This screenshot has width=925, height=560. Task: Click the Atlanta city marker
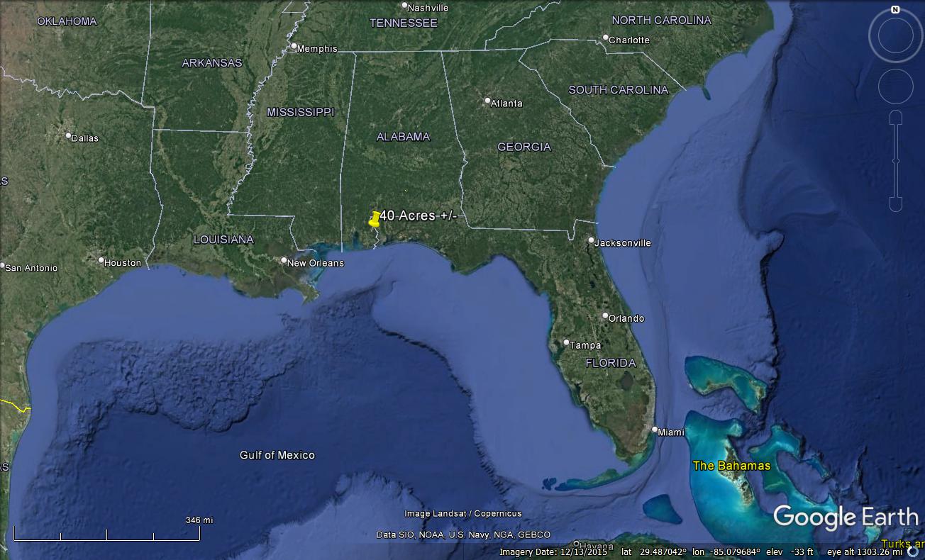point(487,101)
